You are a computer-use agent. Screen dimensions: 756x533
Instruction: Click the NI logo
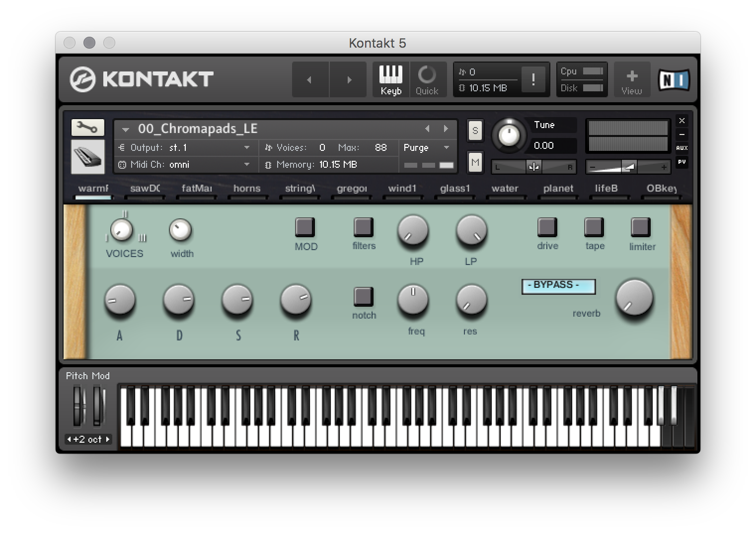pos(674,80)
